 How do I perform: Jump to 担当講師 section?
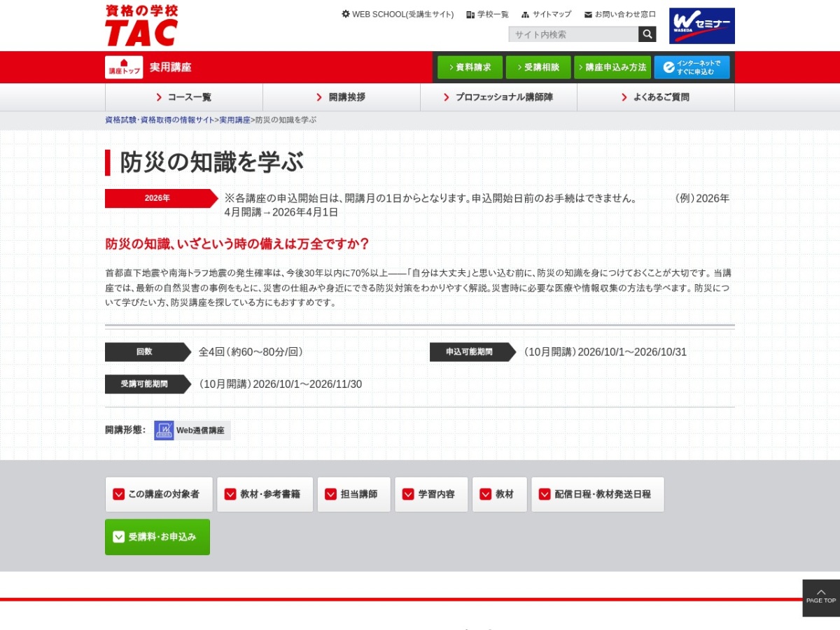click(x=354, y=494)
